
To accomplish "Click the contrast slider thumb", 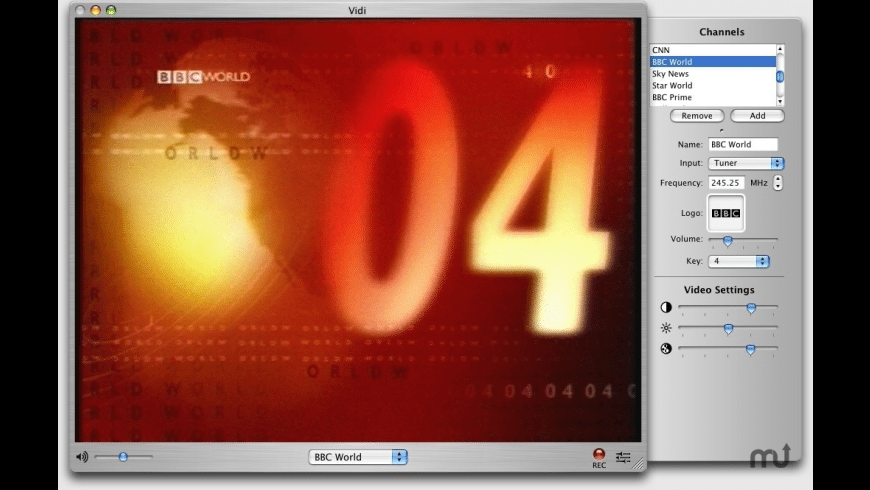I will tap(751, 308).
